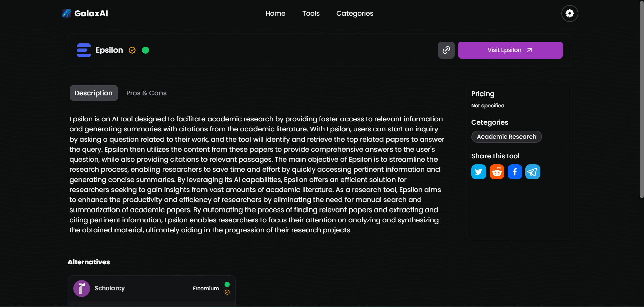This screenshot has width=644, height=307.
Task: Open the settings gear icon
Action: (x=569, y=13)
